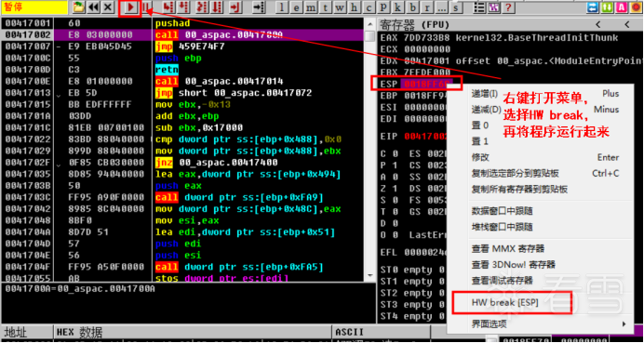
Task: Open Executable modules with the e button
Action: 296,7
